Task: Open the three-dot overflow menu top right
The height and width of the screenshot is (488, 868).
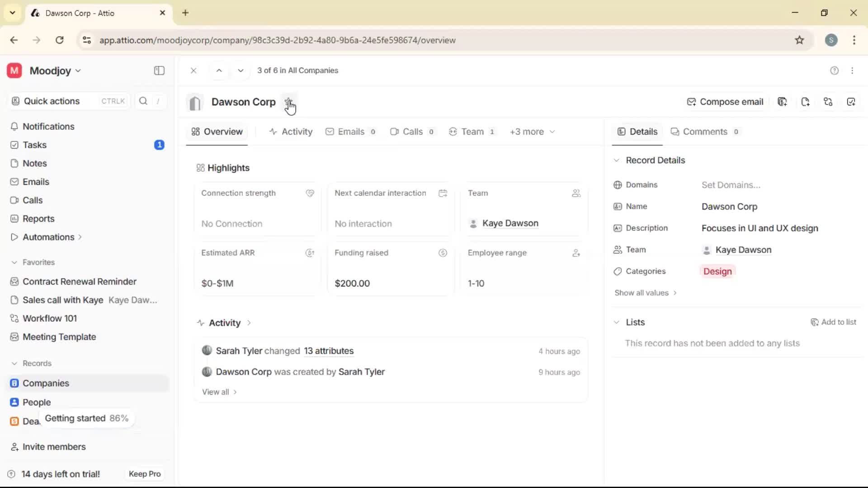Action: pyautogui.click(x=853, y=70)
